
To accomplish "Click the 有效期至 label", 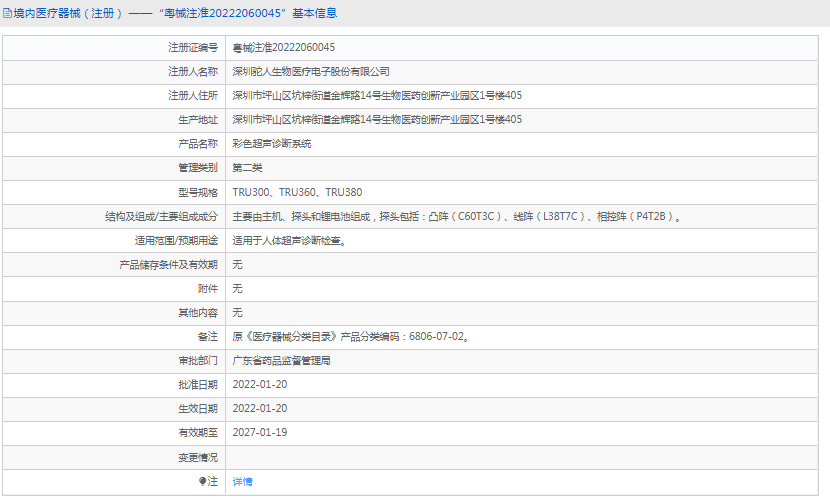I will (x=198, y=433).
